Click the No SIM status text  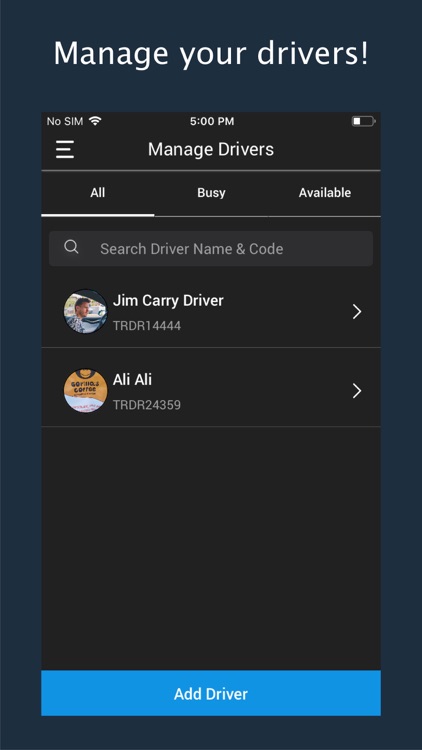(65, 121)
